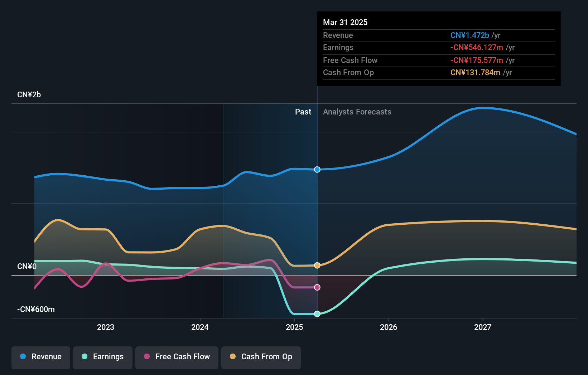Select the orange Cash From Op data point
The width and height of the screenshot is (588, 375).
(x=317, y=266)
